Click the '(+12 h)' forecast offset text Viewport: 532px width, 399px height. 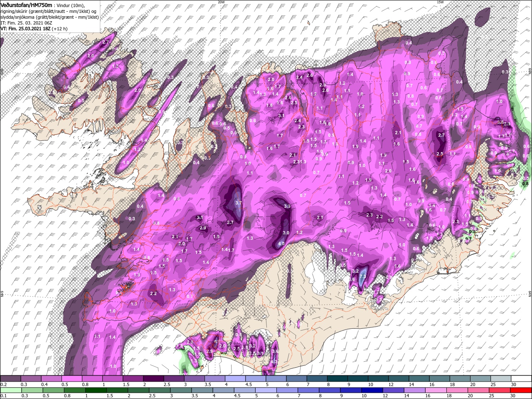click(60, 29)
